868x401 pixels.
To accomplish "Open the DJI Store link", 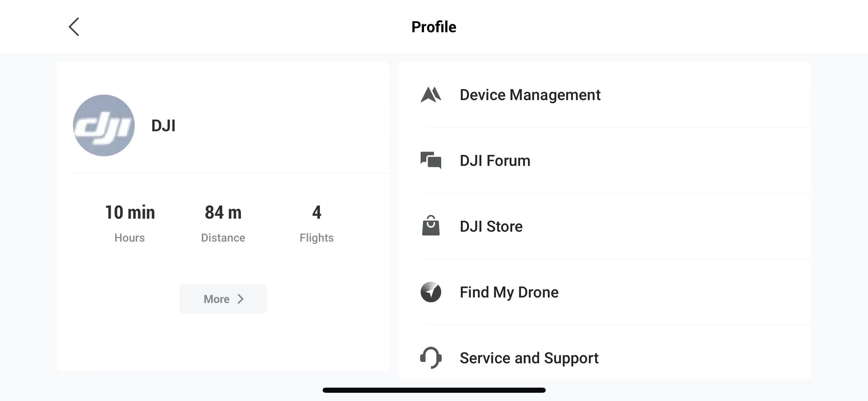I will point(491,226).
